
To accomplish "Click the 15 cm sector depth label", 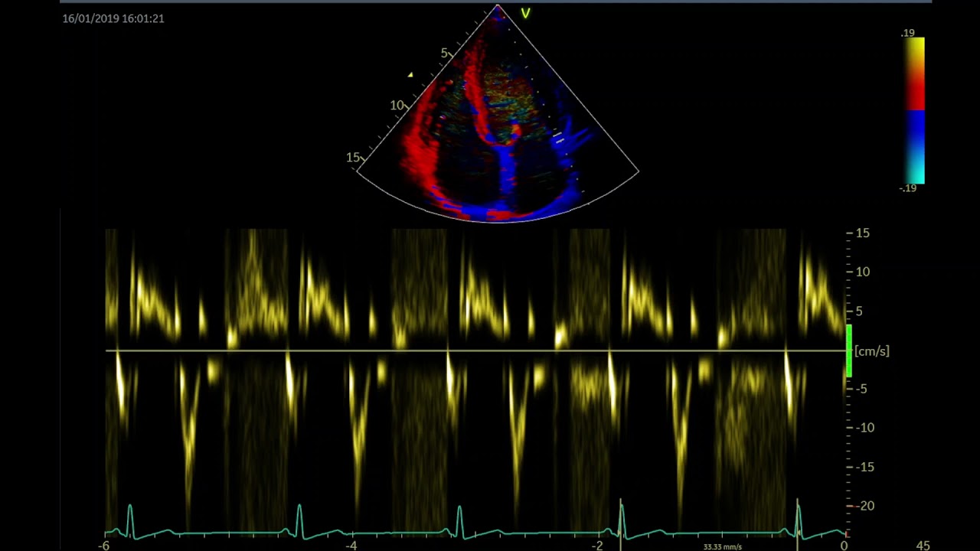I will tap(352, 157).
